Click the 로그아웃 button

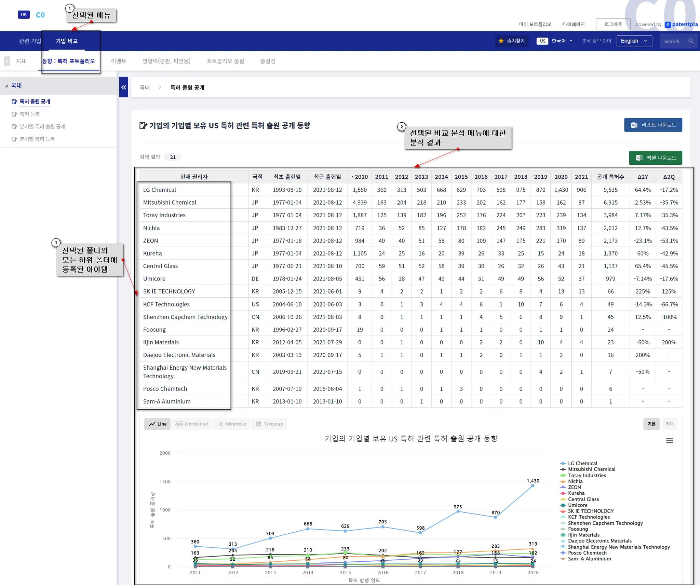tap(613, 24)
